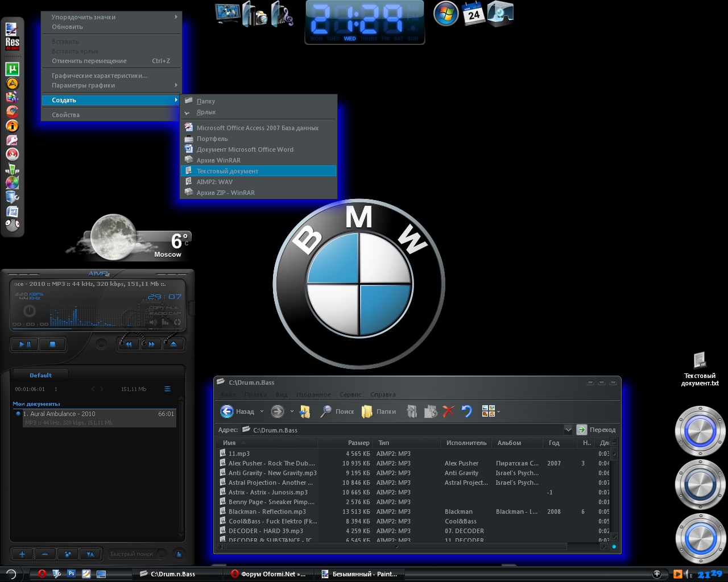
Task: Open Сервис menu in Explorer
Action: [x=350, y=394]
